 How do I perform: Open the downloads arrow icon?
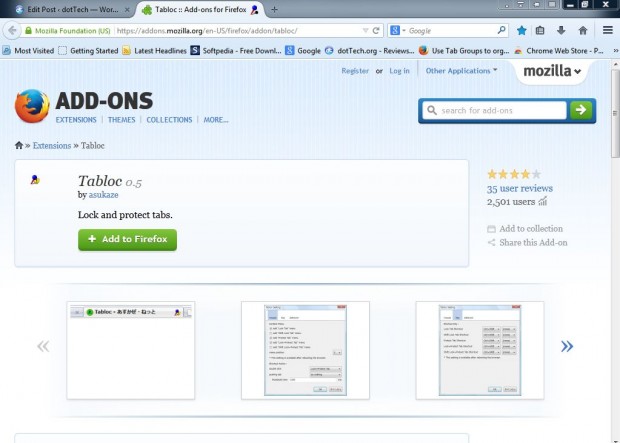point(561,30)
